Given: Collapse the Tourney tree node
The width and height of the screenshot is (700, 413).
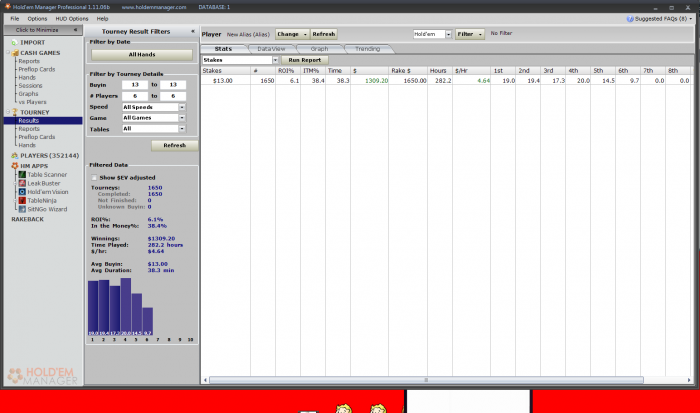Looking at the screenshot, I should tap(8, 112).
